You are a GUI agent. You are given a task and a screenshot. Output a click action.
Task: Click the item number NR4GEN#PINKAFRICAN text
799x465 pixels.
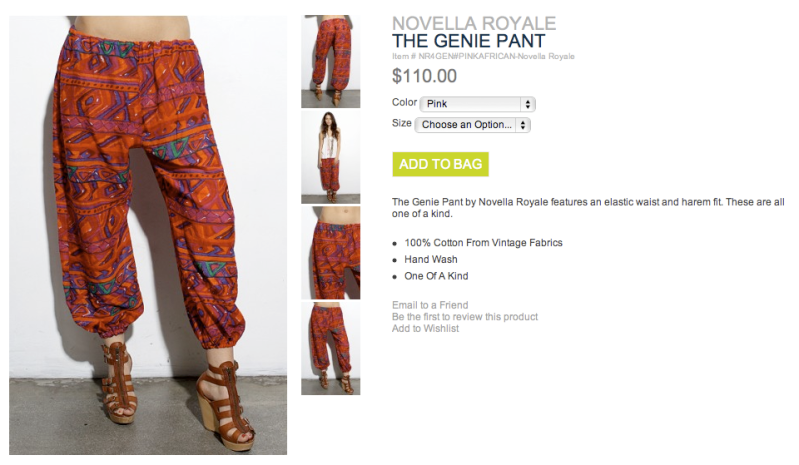pyautogui.click(x=483, y=56)
